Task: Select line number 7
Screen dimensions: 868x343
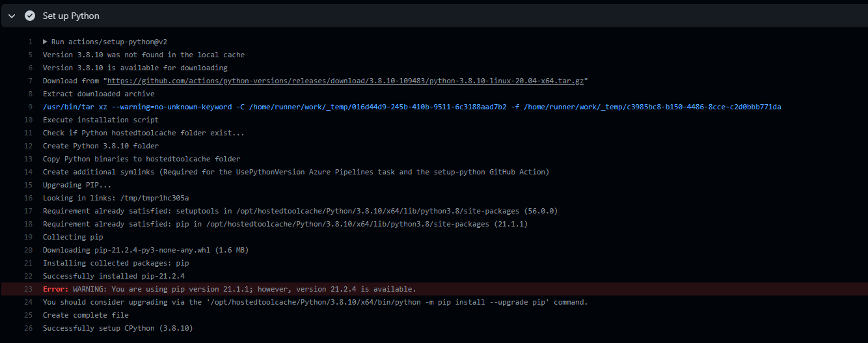Action: 30,81
